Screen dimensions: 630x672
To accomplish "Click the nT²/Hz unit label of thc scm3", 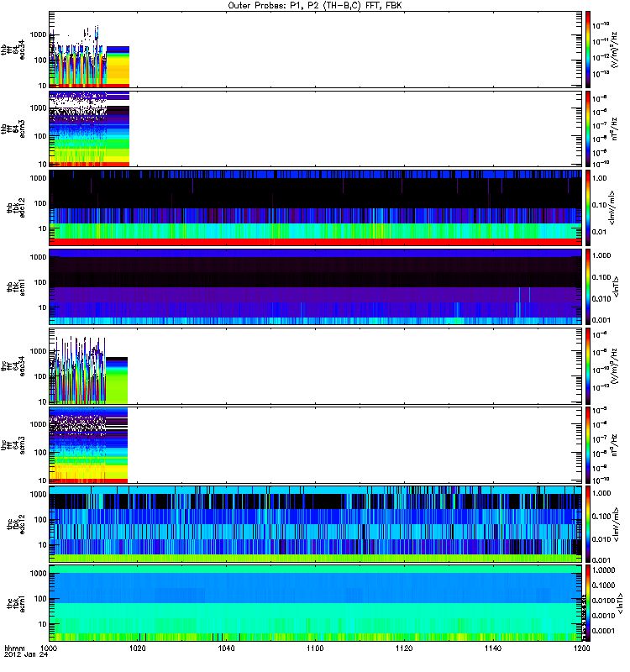I will (615, 445).
